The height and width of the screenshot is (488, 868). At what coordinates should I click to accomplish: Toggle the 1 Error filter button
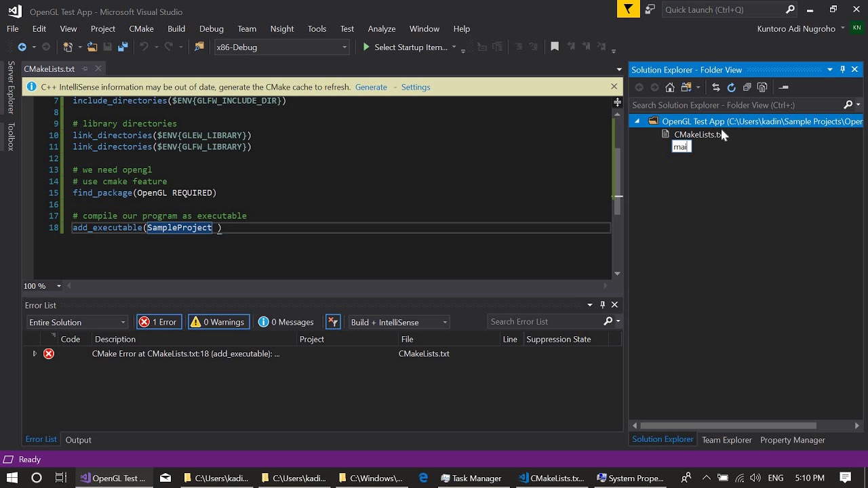(158, 322)
